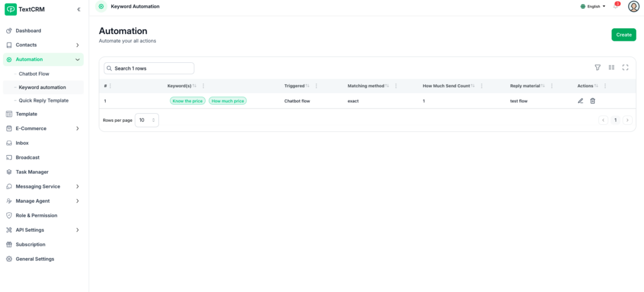Select Keyword automation submenu item
The width and height of the screenshot is (644, 292).
(43, 87)
